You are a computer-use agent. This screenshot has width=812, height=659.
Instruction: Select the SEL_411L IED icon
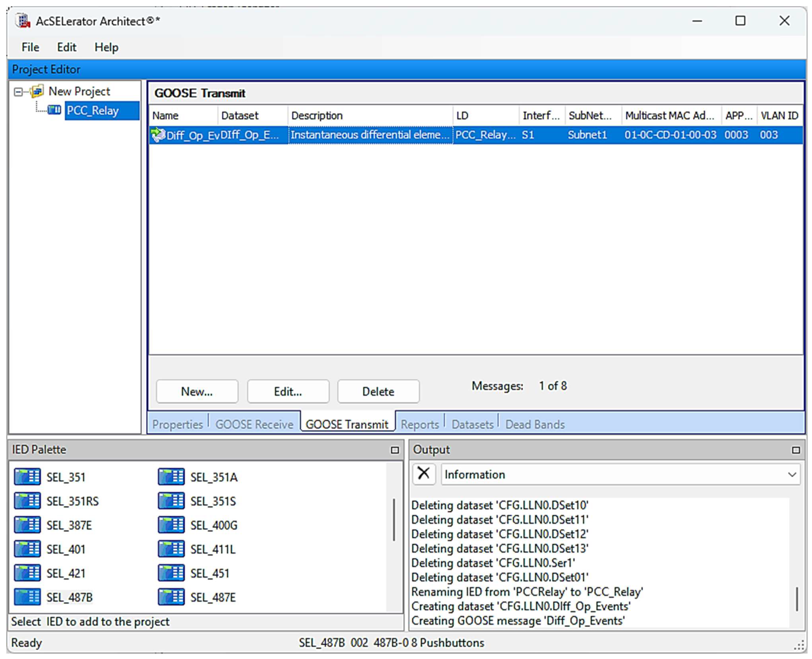point(171,549)
